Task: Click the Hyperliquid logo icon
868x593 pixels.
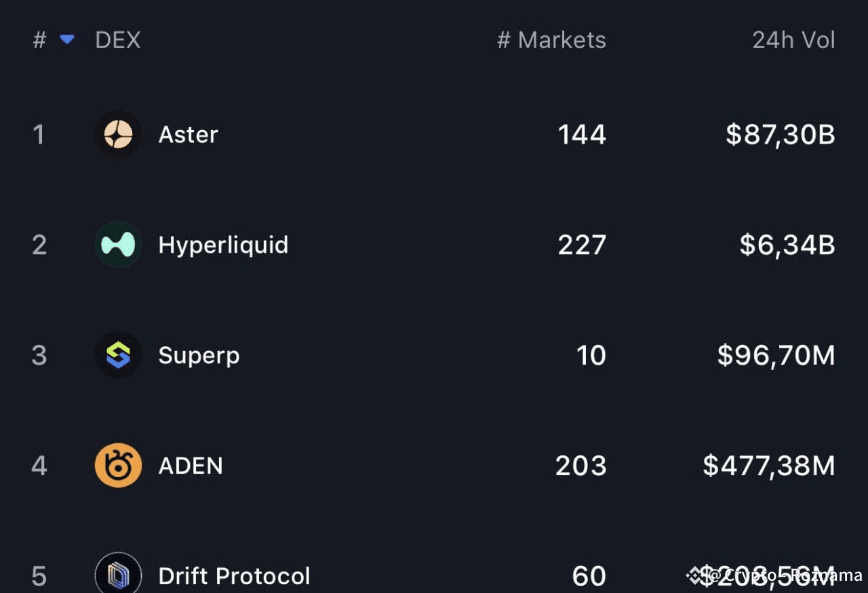Action: 118,245
